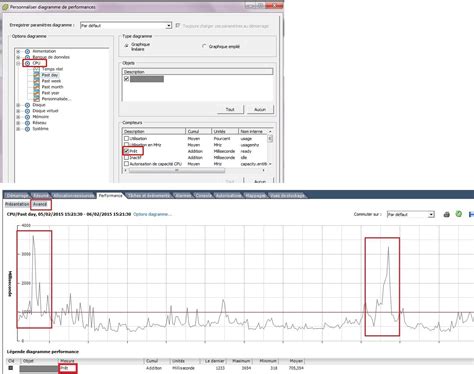Select the Past week chart icon
This screenshot has width=474, height=374.
(x=37, y=81)
